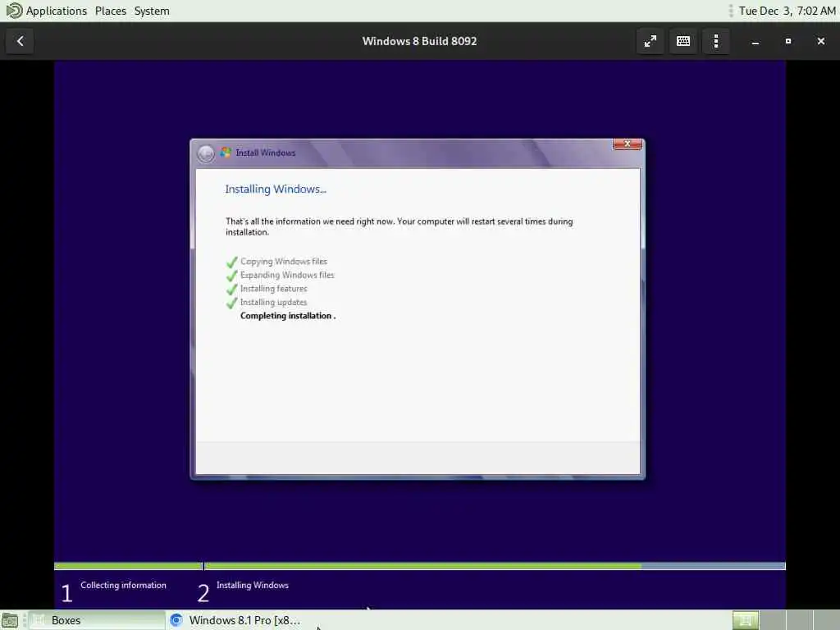Open the Applications menu
The width and height of the screenshot is (840, 630).
[57, 11]
